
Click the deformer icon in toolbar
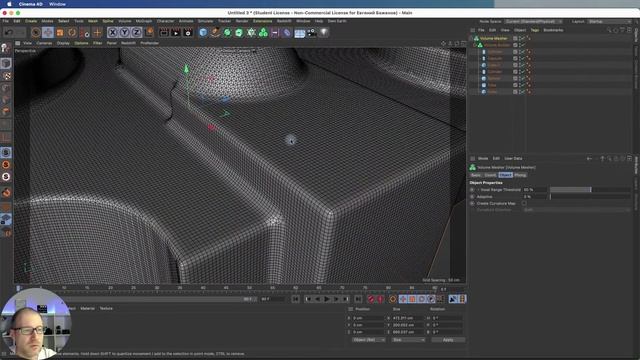tap(287, 32)
